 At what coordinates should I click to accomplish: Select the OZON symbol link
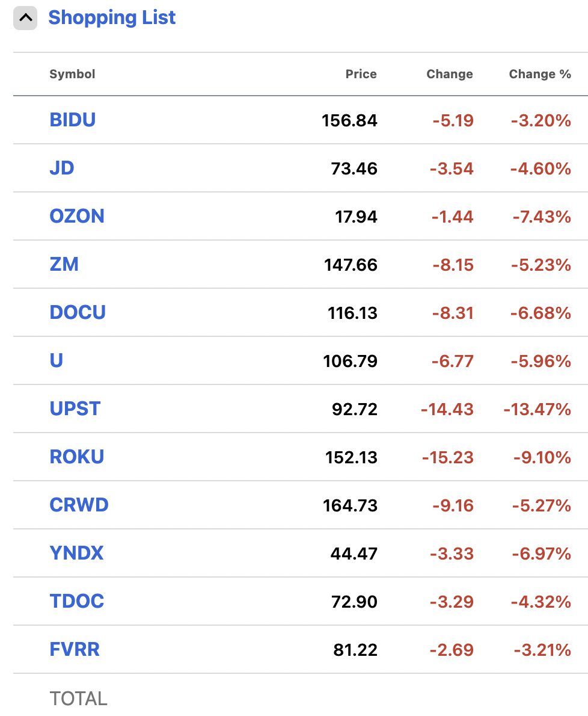click(x=76, y=216)
